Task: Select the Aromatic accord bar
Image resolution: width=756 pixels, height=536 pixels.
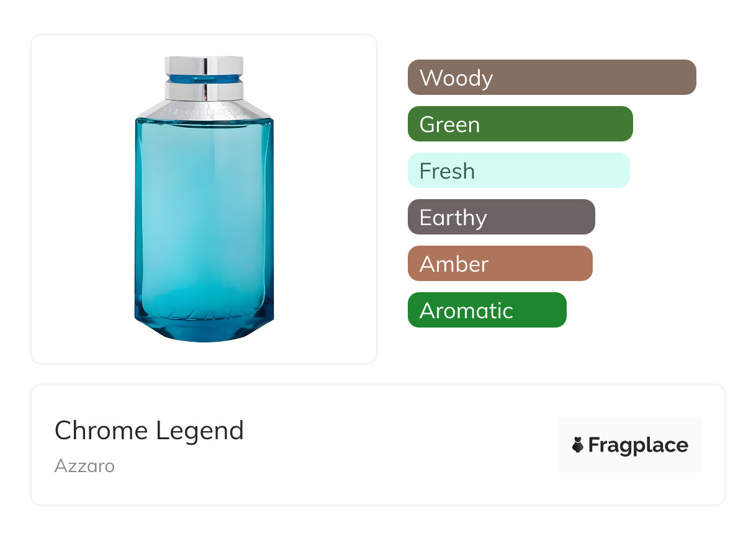Action: (x=487, y=310)
